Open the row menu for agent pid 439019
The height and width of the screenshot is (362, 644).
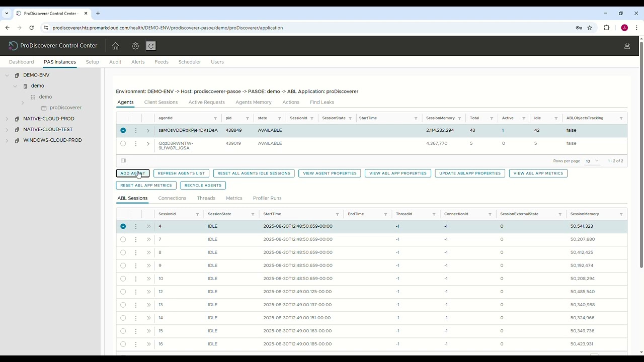(135, 143)
